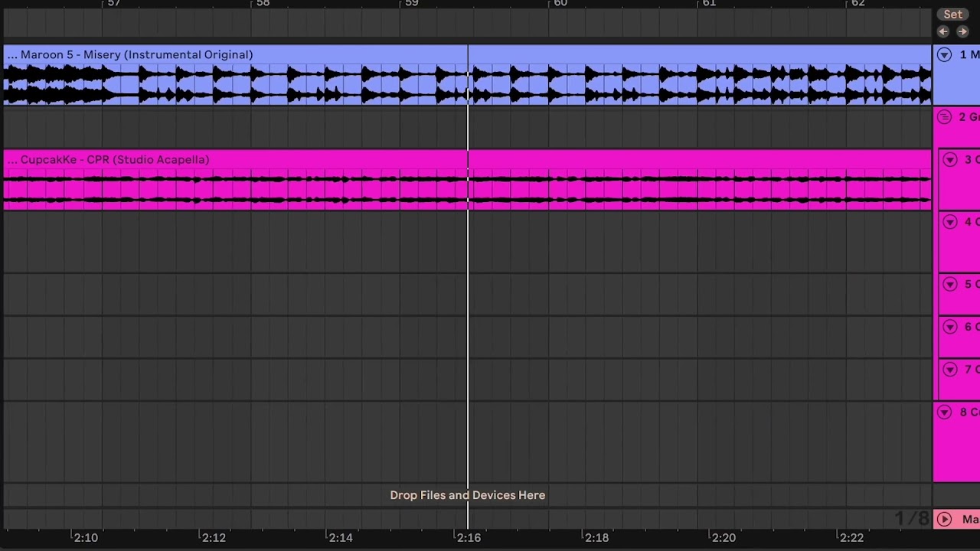This screenshot has width=980, height=551.
Task: Jump to the previous locator arrow
Action: 943,31
